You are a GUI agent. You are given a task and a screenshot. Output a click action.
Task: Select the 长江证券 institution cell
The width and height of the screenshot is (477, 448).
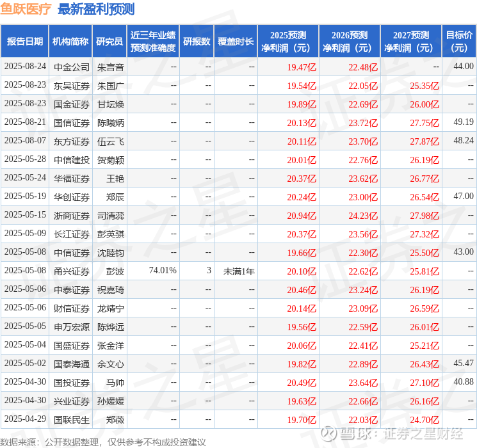point(72,234)
